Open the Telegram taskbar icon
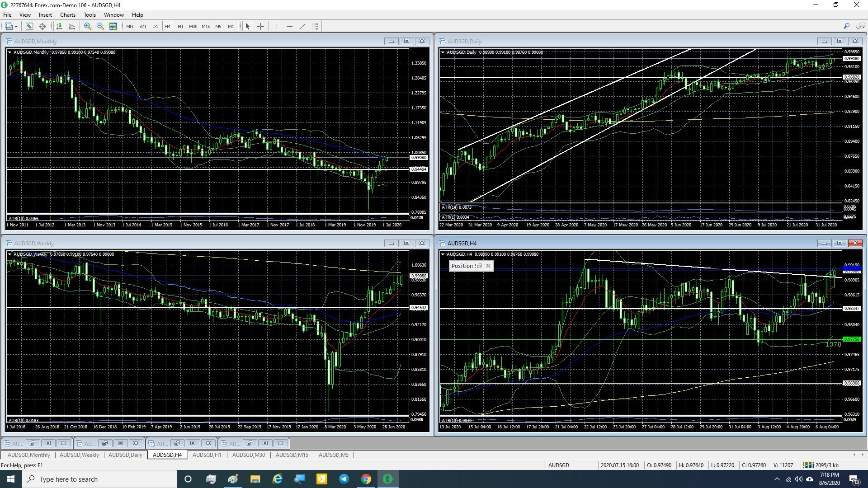 pos(344,479)
